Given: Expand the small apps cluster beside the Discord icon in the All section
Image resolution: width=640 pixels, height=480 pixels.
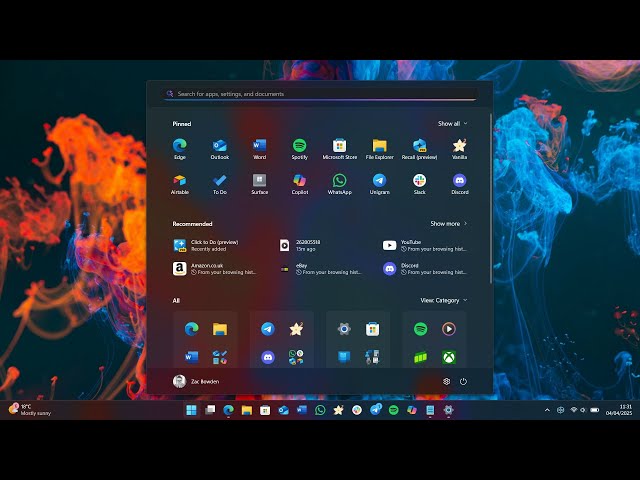Looking at the screenshot, I should point(296,357).
